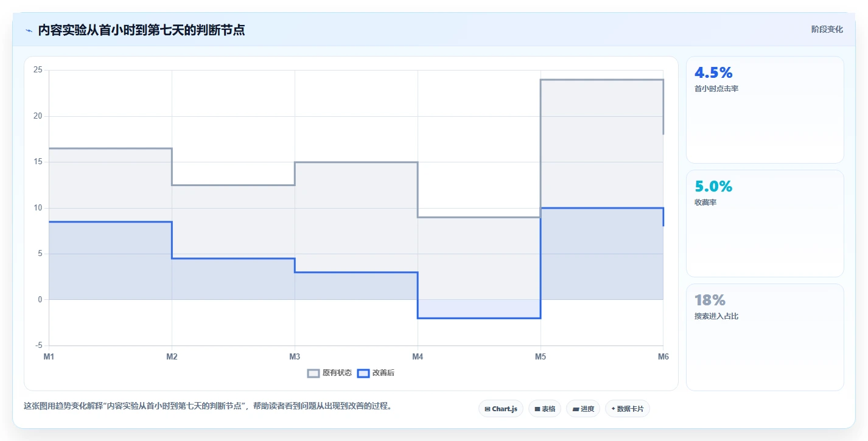Image resolution: width=868 pixels, height=441 pixels.
Task: Click the 搜索进入占比 caption
Action: [716, 316]
